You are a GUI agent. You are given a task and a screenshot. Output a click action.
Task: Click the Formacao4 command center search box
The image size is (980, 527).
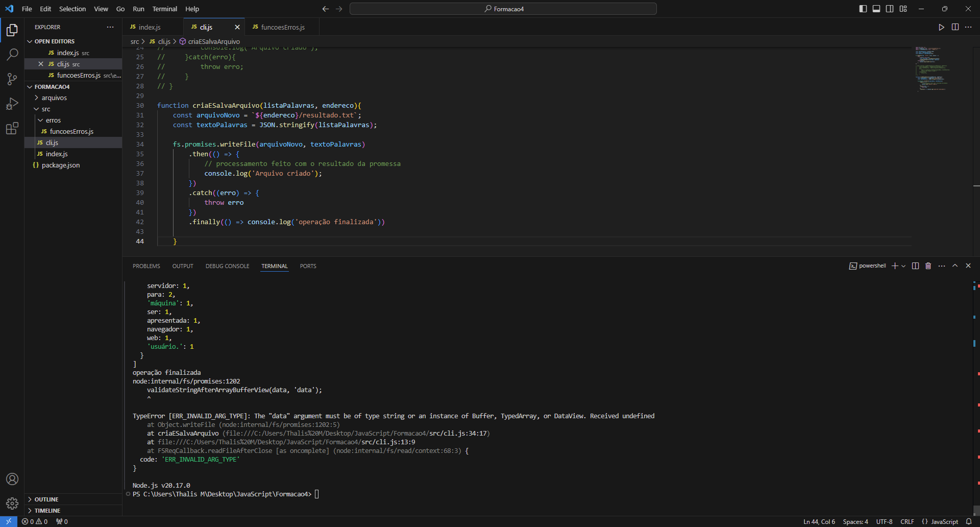(x=503, y=9)
